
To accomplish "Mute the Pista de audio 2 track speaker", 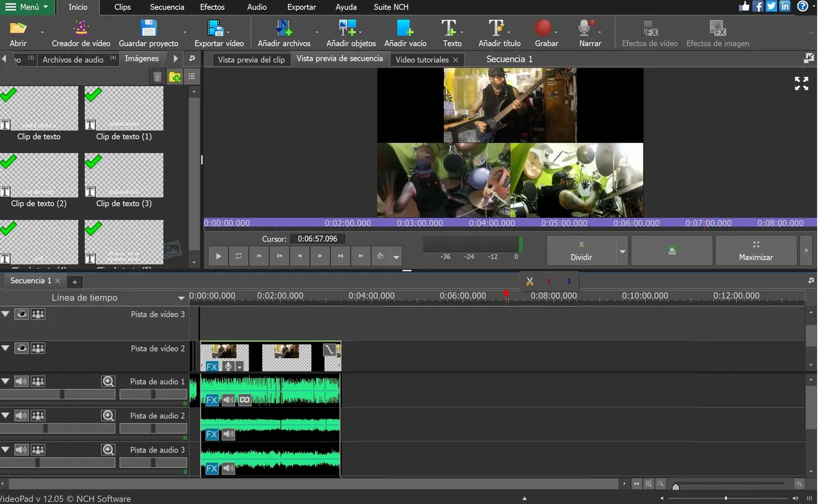I will click(x=22, y=416).
